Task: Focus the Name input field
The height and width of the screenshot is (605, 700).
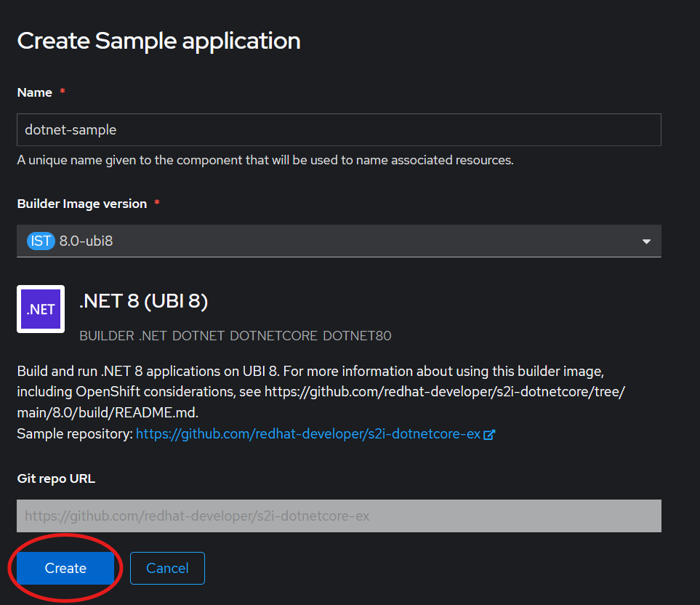Action: (339, 130)
